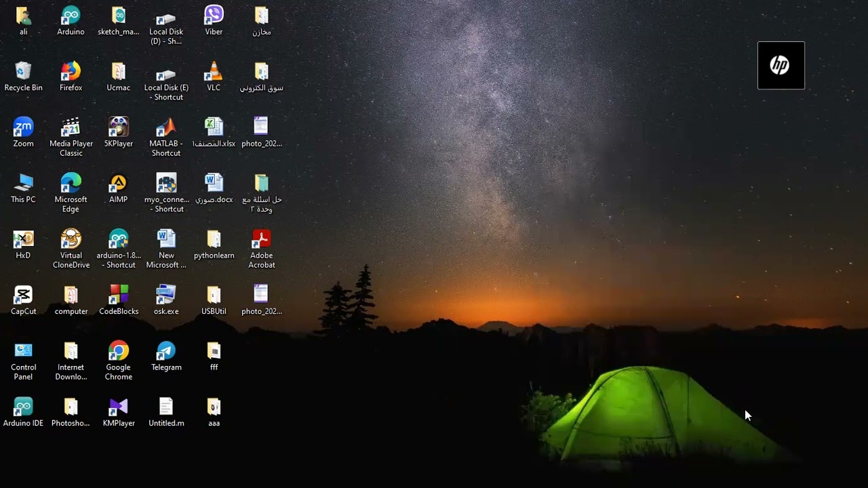Screen dimensions: 868x488
Task: Click the Google Chrome icon
Action: (119, 350)
